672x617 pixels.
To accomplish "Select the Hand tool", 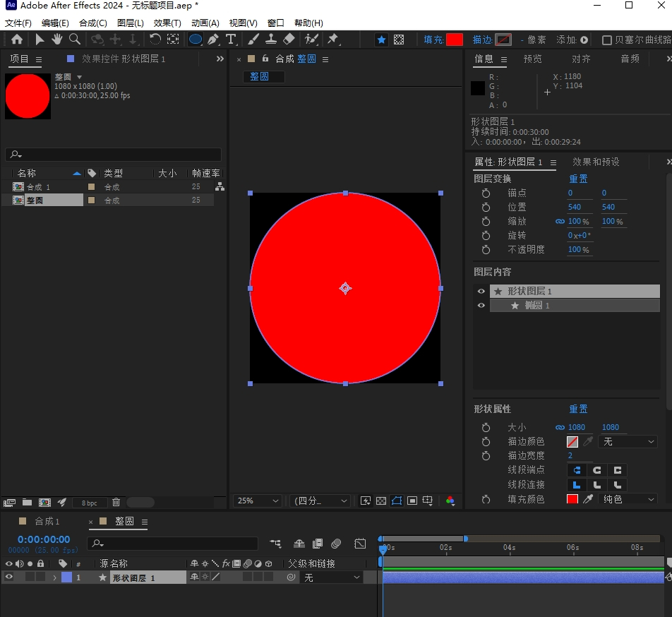I will 57,40.
